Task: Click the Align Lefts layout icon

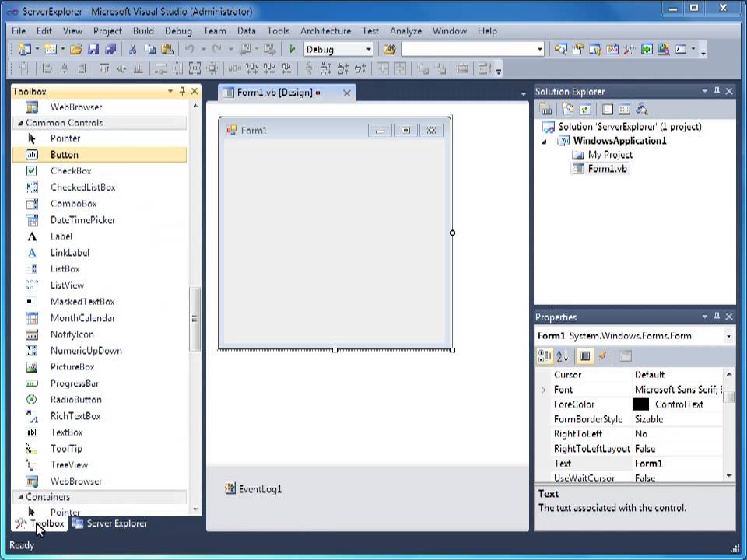Action: pos(47,69)
